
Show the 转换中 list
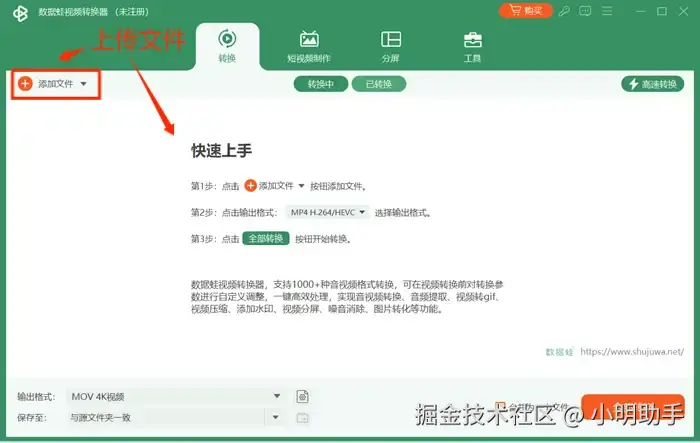[x=321, y=84]
